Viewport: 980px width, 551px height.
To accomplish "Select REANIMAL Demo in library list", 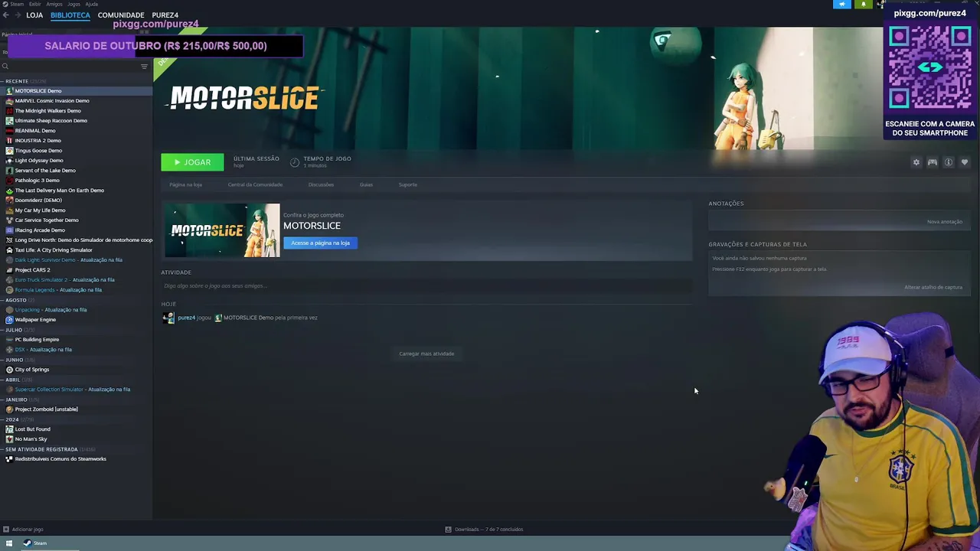I will (77, 131).
